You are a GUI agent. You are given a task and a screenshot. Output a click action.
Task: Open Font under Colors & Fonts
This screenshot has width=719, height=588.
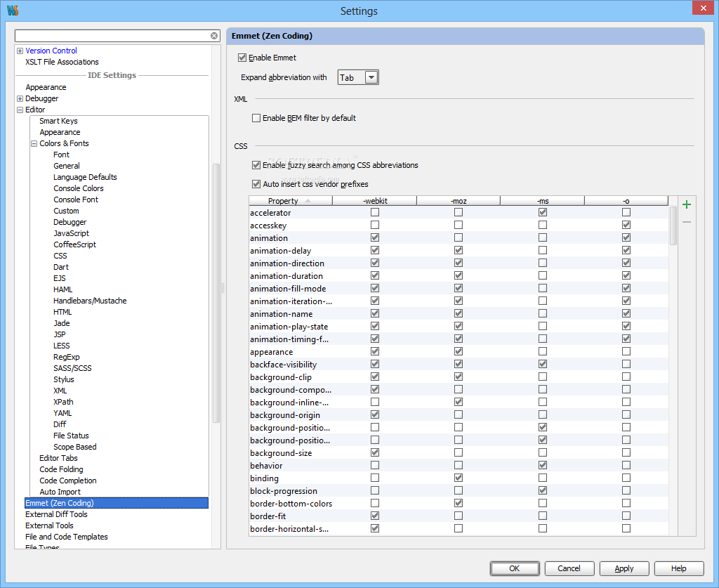click(x=62, y=155)
